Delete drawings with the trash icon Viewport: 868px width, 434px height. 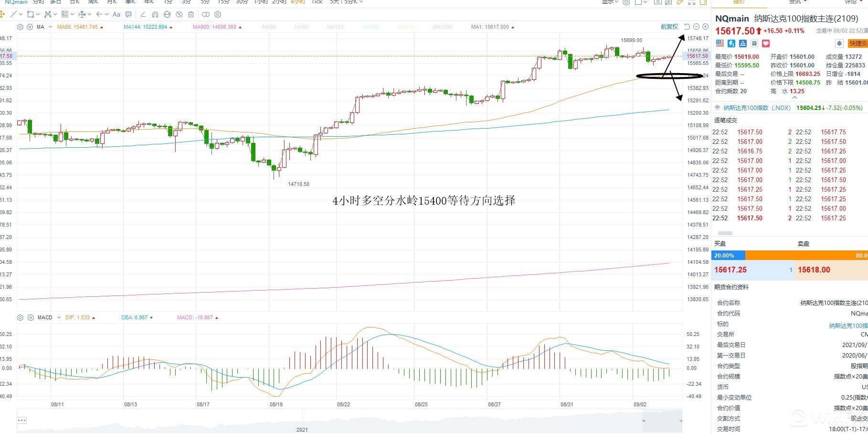click(x=191, y=14)
